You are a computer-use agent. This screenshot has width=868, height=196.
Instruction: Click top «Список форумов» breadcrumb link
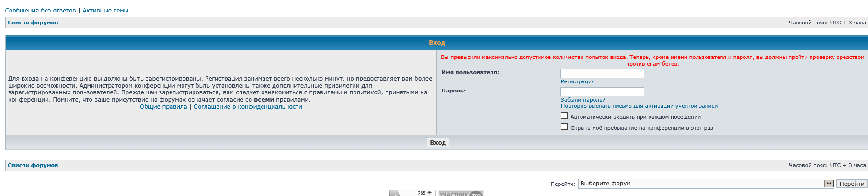(33, 23)
